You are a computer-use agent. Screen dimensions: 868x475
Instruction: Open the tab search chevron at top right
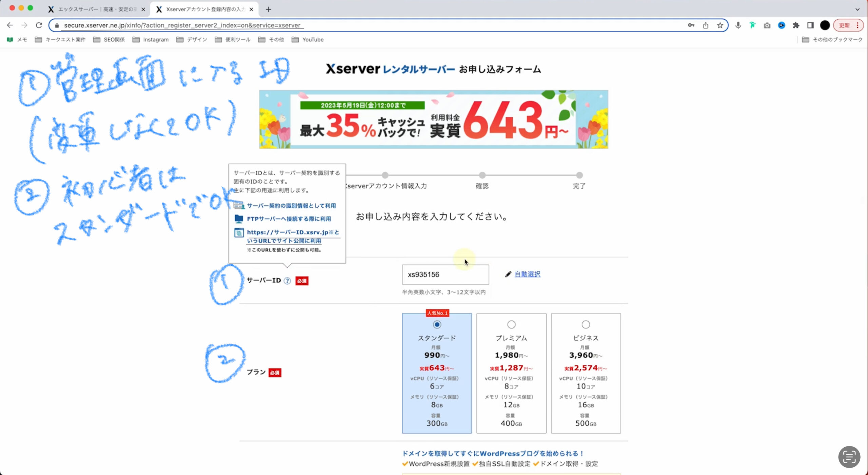tap(857, 9)
